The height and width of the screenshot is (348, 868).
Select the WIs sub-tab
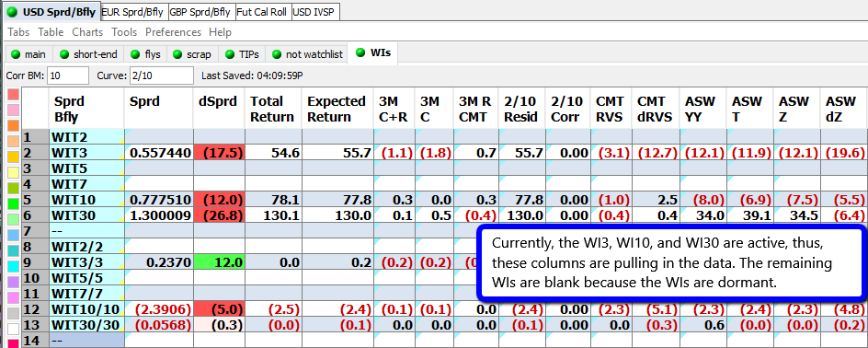tap(373, 53)
